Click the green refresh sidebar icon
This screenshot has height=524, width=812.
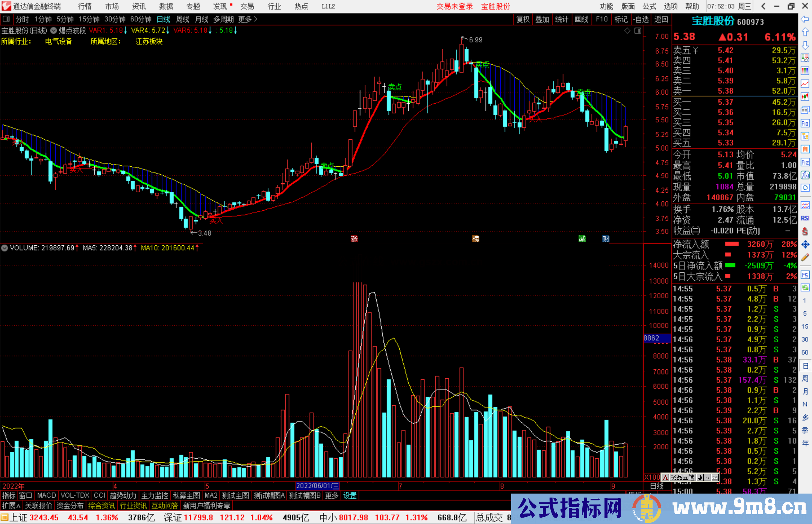coord(805,288)
